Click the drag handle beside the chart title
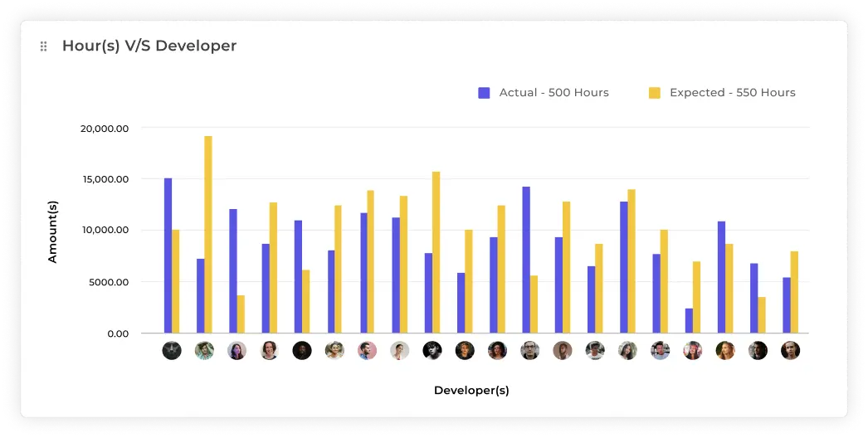This screenshot has height=438, width=868. [x=44, y=46]
